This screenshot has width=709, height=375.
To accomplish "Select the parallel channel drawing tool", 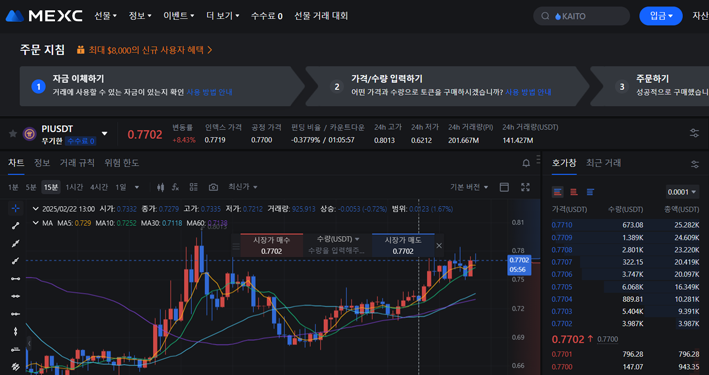I will point(16,366).
